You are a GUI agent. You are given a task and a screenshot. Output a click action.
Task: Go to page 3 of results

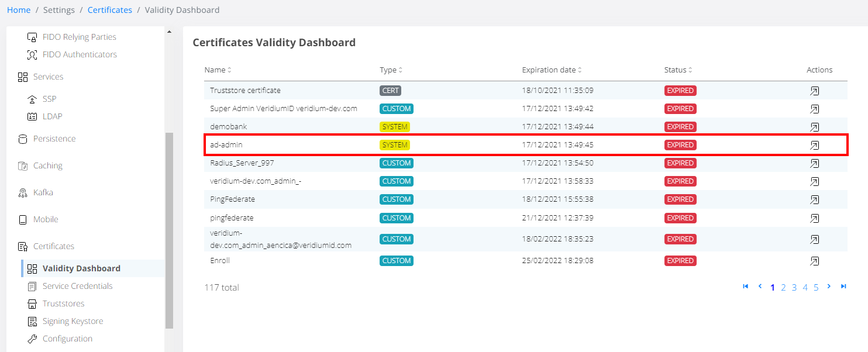[x=794, y=287]
